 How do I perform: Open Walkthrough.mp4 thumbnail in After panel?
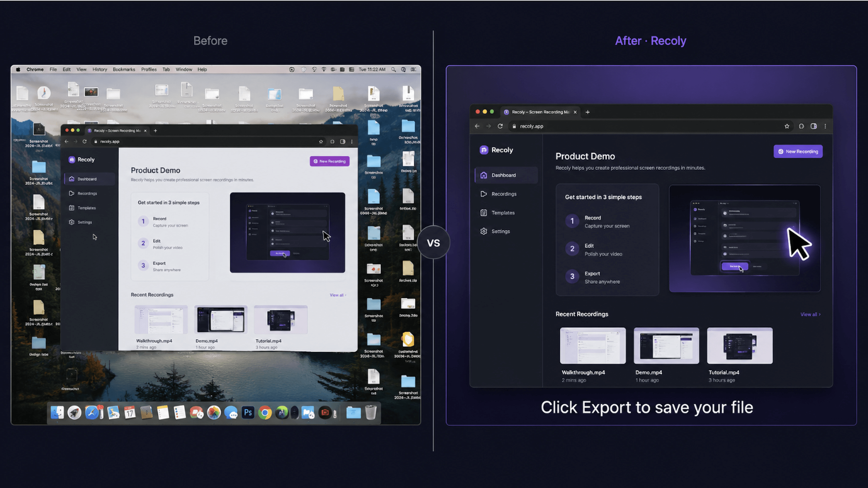593,346
